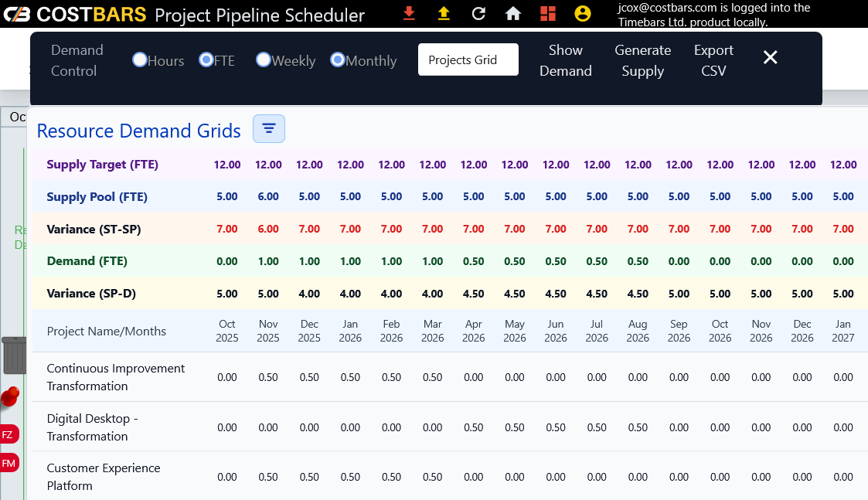Image resolution: width=868 pixels, height=500 pixels.
Task: Click Export CSV in the control bar
Action: (x=713, y=60)
